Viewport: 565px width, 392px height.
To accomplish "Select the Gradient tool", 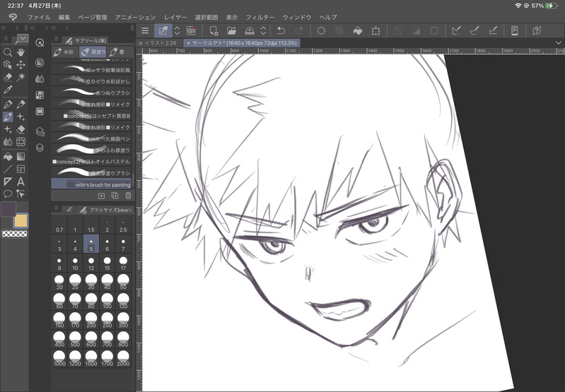I will click(21, 157).
